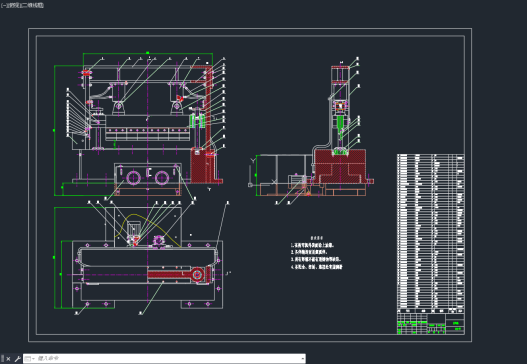527x364 pixels.
Task: Open the recent commands list icon
Action: 29,359
